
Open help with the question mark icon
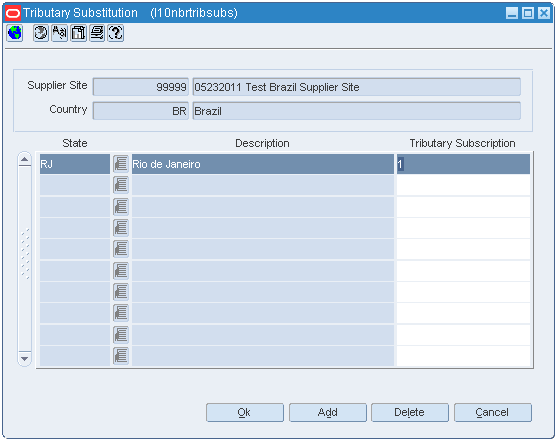[x=116, y=33]
